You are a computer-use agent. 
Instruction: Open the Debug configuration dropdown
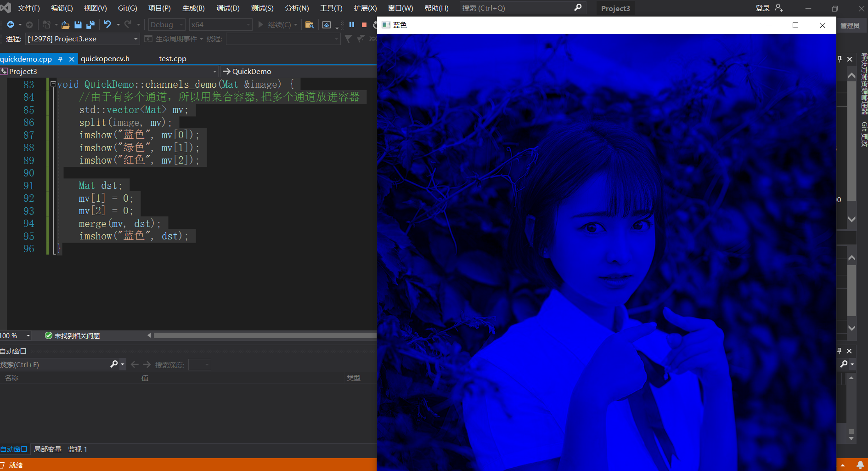click(x=167, y=24)
